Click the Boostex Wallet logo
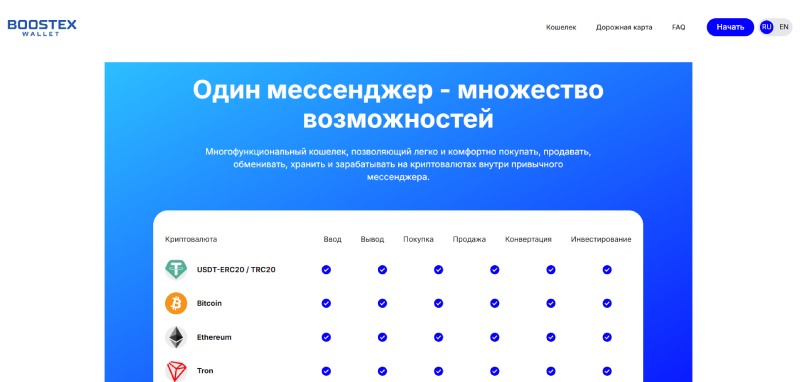 coord(42,28)
